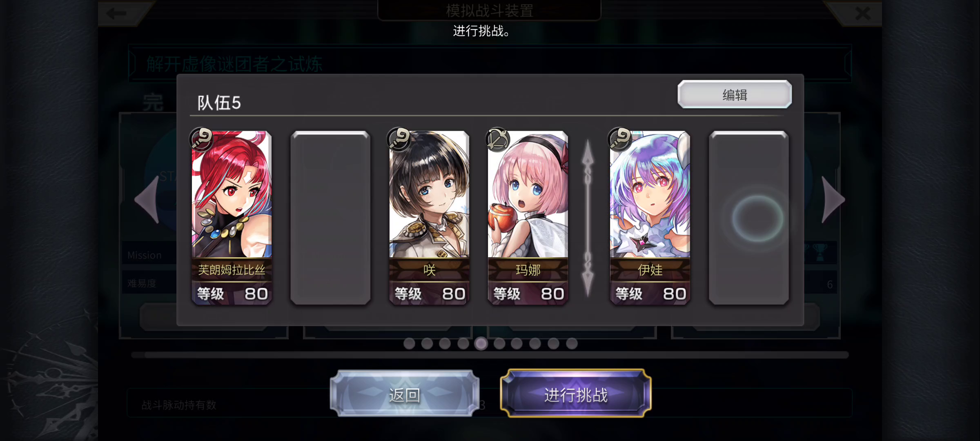This screenshot has width=980, height=441.
Task: Select the highlighted fifth team page dot
Action: click(x=481, y=344)
